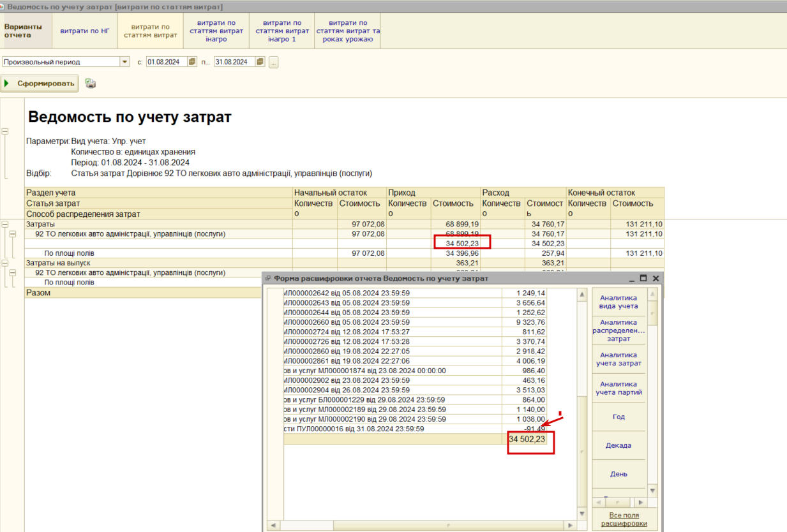The image size is (787, 532).
Task: Click the Сформировать green arrow button
Action: 40,84
